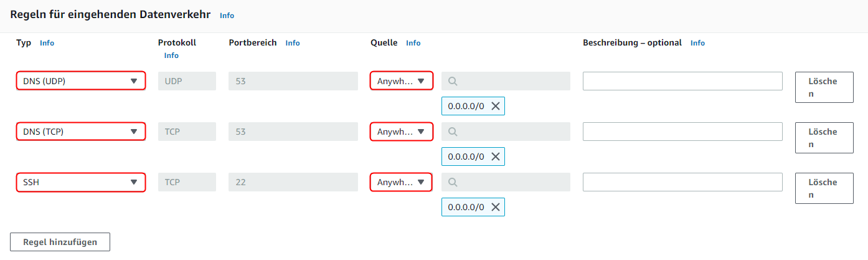The image size is (868, 260).
Task: Click the Regel hinzufügen button
Action: (60, 242)
